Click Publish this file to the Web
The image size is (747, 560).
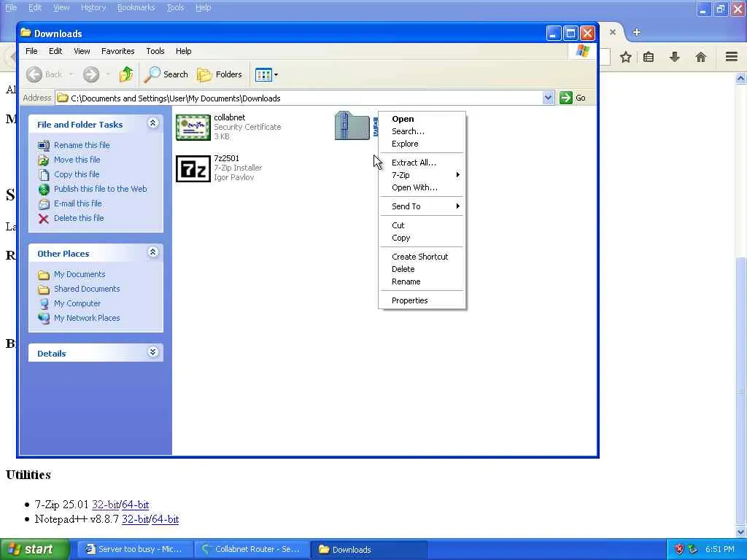tap(101, 189)
